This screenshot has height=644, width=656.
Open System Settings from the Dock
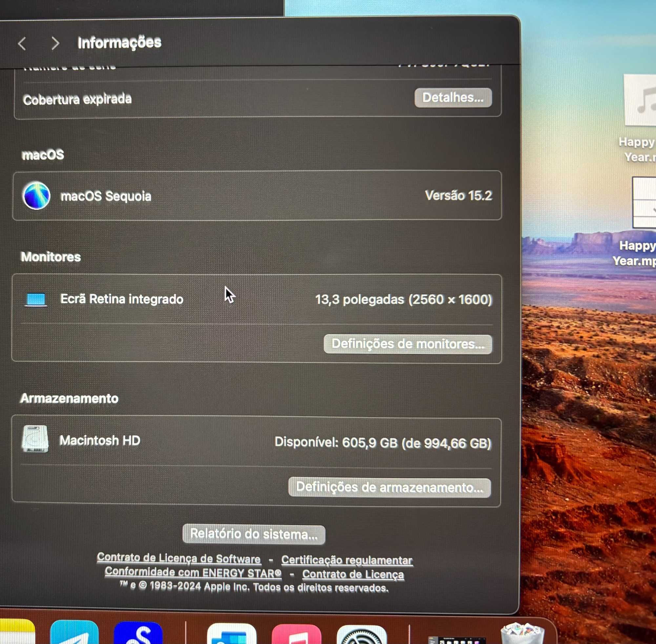[362, 635]
